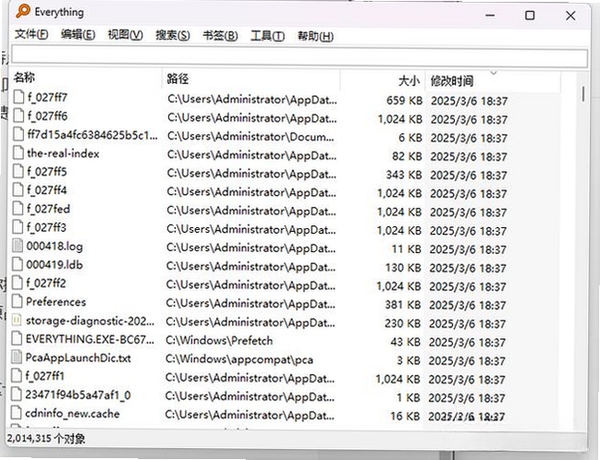Open the 书签(B) menu
600x460 pixels.
coord(220,36)
